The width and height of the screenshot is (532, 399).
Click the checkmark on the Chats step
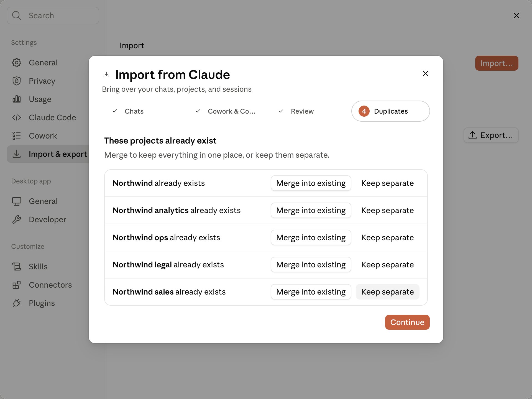(x=115, y=111)
